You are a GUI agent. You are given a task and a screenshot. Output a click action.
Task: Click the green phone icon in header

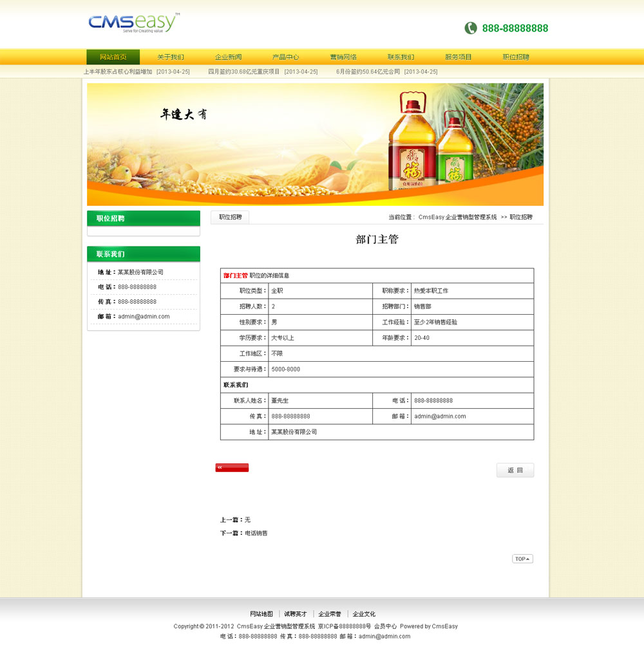click(471, 28)
